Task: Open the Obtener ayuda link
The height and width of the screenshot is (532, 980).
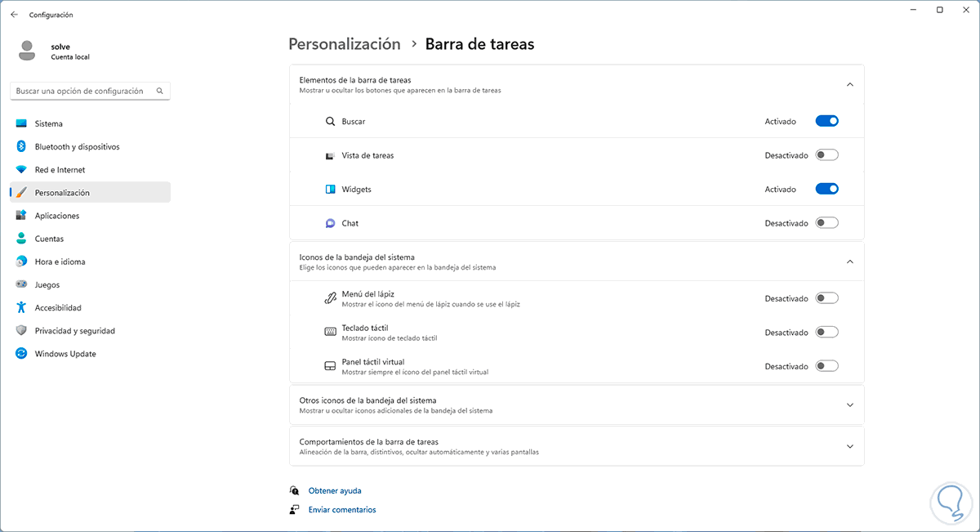Action: [x=335, y=491]
